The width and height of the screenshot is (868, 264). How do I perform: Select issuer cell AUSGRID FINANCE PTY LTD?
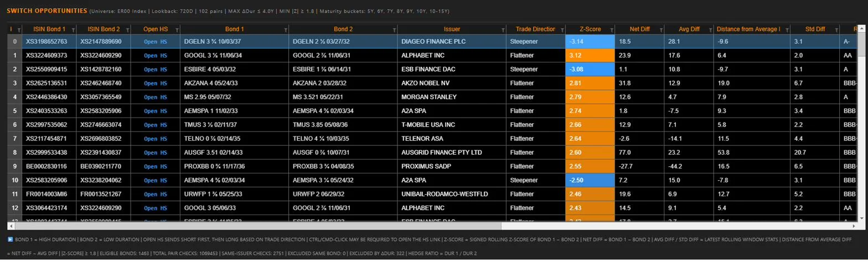coord(452,153)
